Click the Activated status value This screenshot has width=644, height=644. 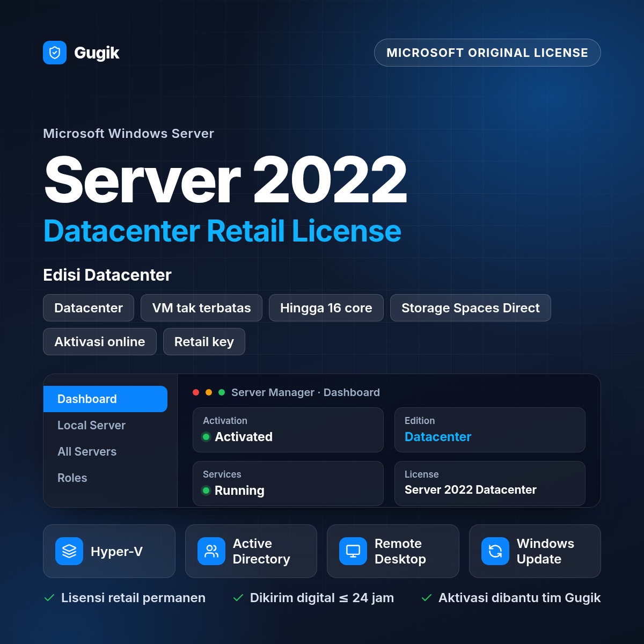click(244, 437)
